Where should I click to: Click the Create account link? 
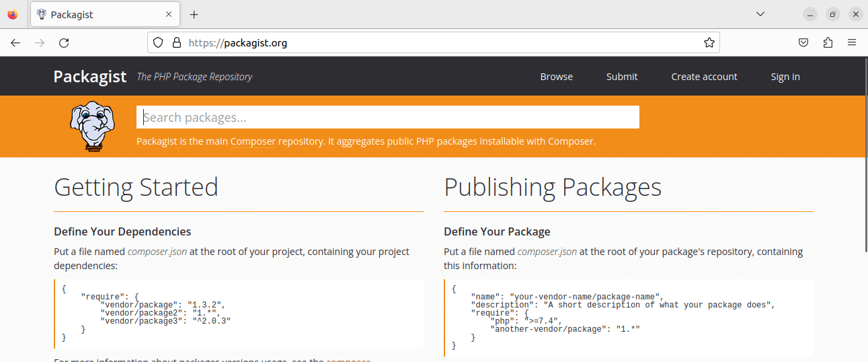[704, 77]
